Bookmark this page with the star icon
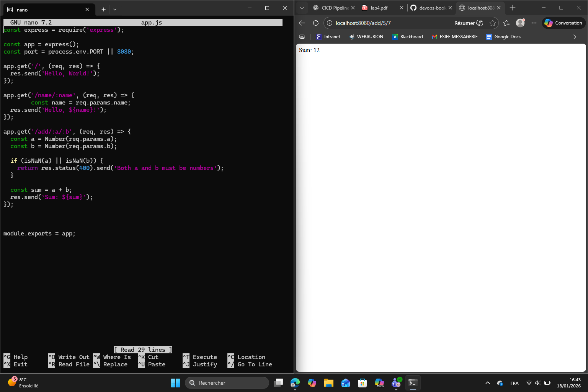The height and width of the screenshot is (392, 588). pos(493,23)
